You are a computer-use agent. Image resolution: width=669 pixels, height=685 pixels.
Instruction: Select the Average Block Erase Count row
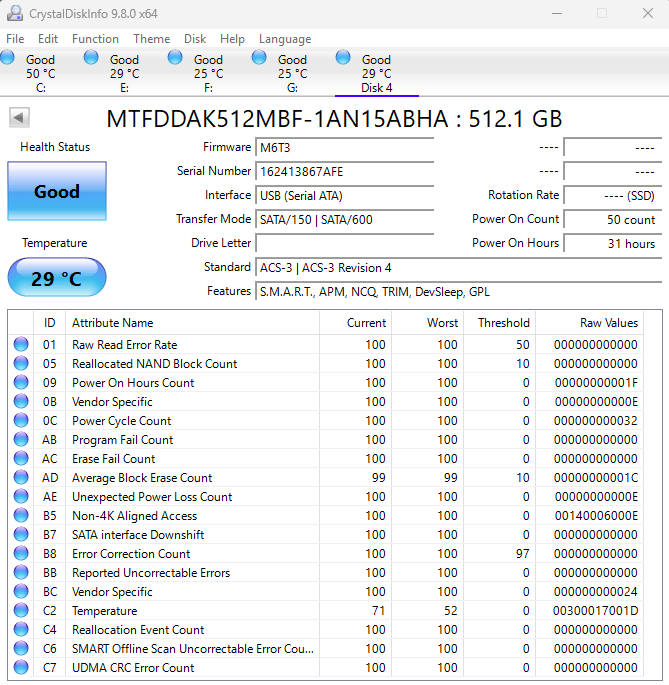[326, 477]
